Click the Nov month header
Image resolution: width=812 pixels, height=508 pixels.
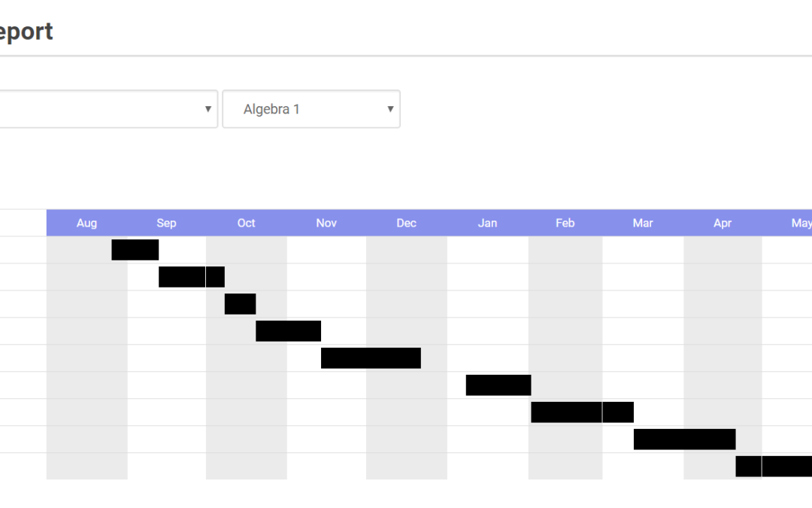point(326,223)
